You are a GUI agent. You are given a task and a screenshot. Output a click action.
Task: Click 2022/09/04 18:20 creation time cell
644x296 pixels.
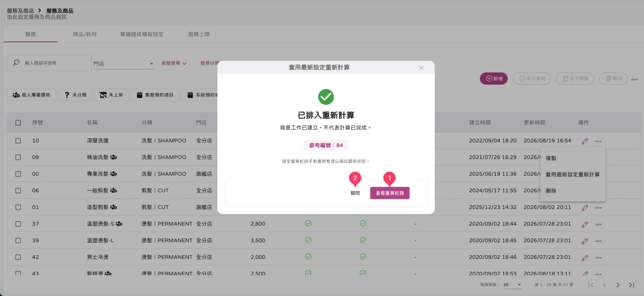tap(493, 141)
